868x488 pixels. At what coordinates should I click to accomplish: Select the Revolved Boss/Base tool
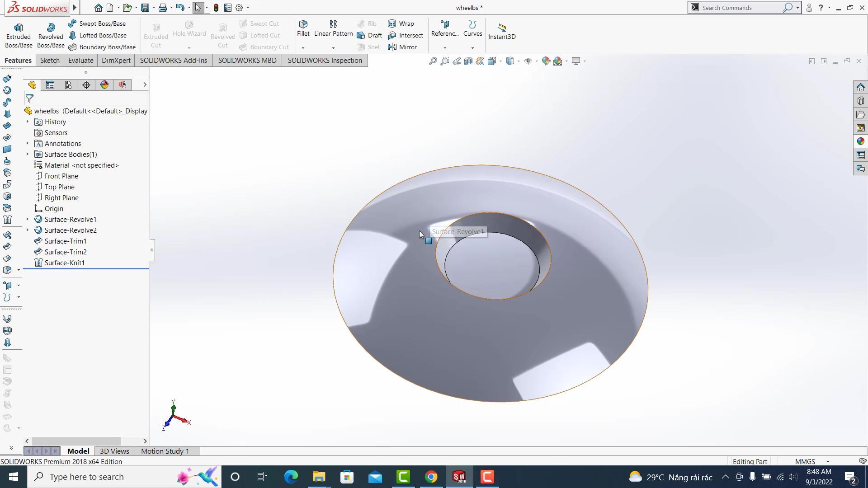[x=50, y=34]
